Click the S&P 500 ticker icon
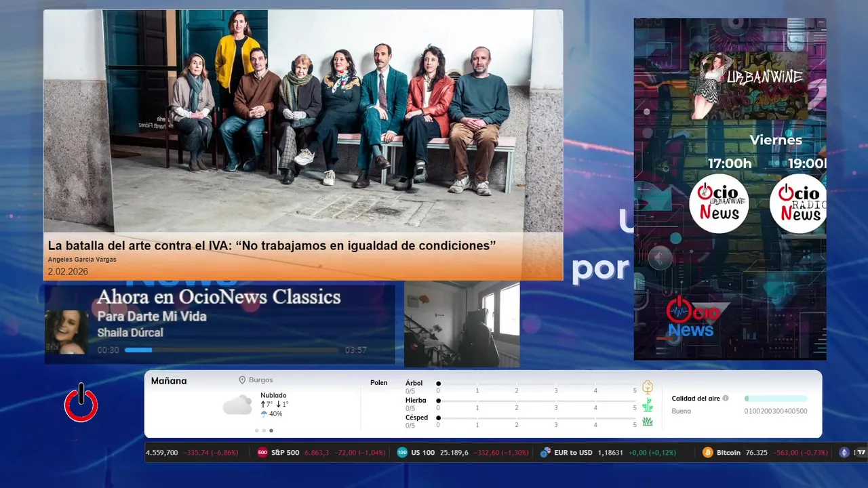868x488 pixels. [x=262, y=453]
